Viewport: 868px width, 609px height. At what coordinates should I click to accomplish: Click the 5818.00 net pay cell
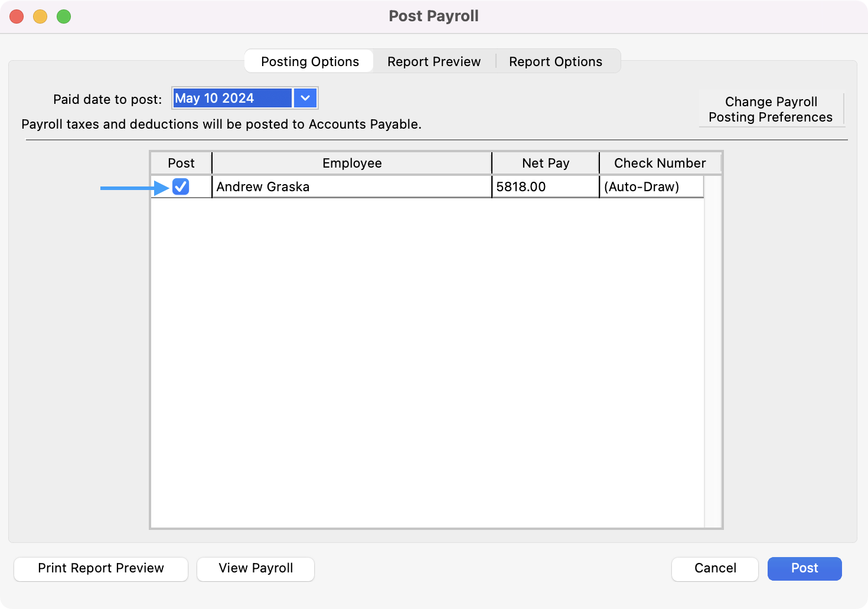point(545,187)
